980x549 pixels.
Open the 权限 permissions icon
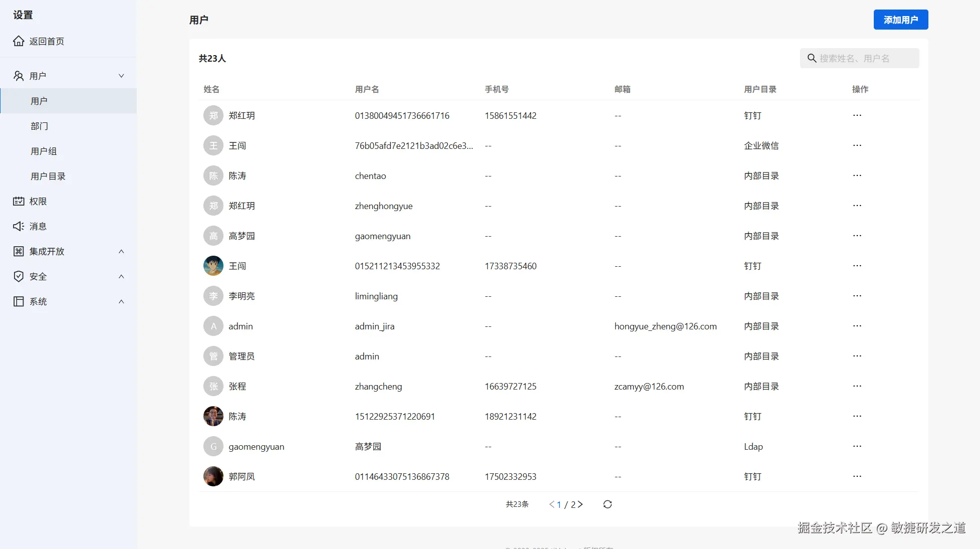(19, 201)
